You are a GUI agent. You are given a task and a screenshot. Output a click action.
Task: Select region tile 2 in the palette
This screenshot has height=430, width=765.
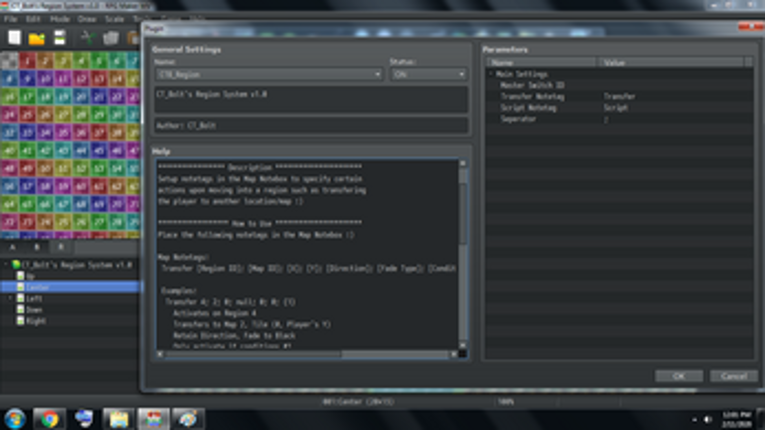(45, 61)
